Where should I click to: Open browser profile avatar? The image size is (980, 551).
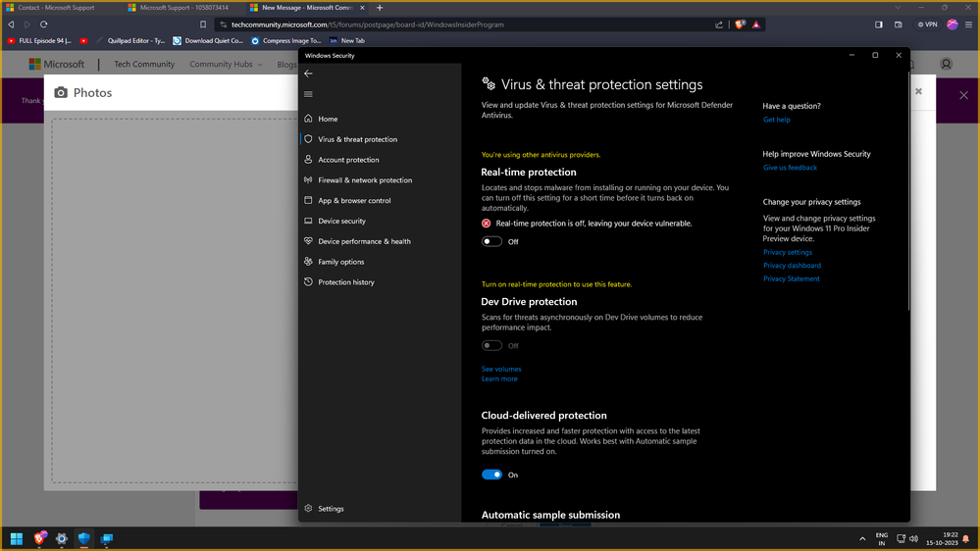point(952,25)
